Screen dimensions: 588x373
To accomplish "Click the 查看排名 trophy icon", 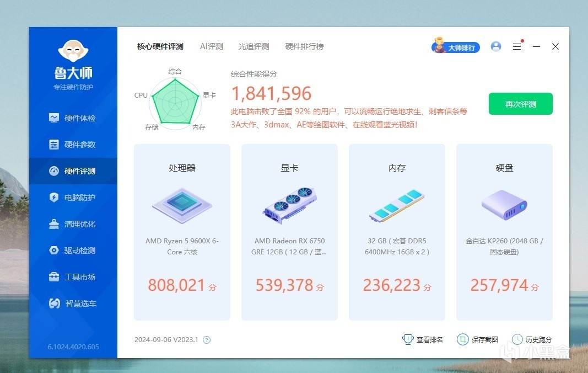I will coord(408,339).
